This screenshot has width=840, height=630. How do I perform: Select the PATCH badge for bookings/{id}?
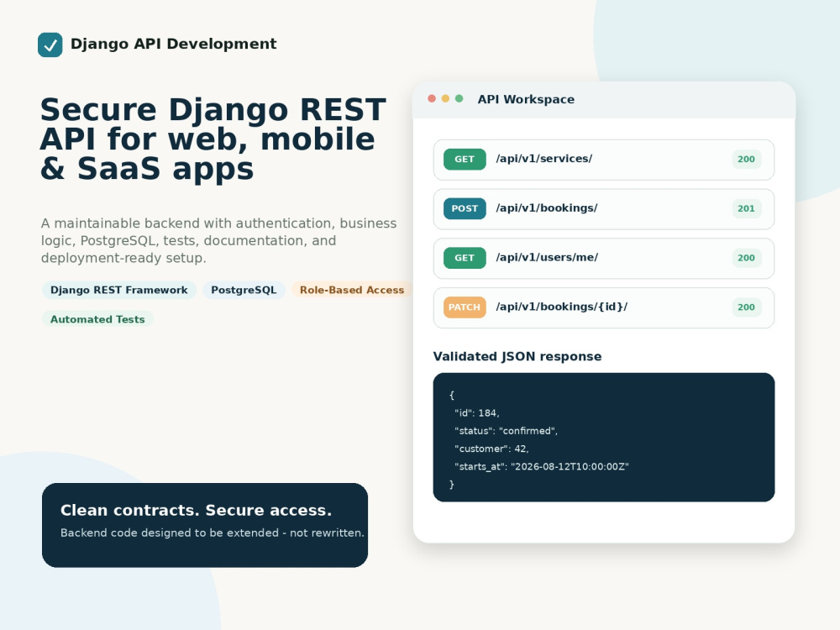465,307
